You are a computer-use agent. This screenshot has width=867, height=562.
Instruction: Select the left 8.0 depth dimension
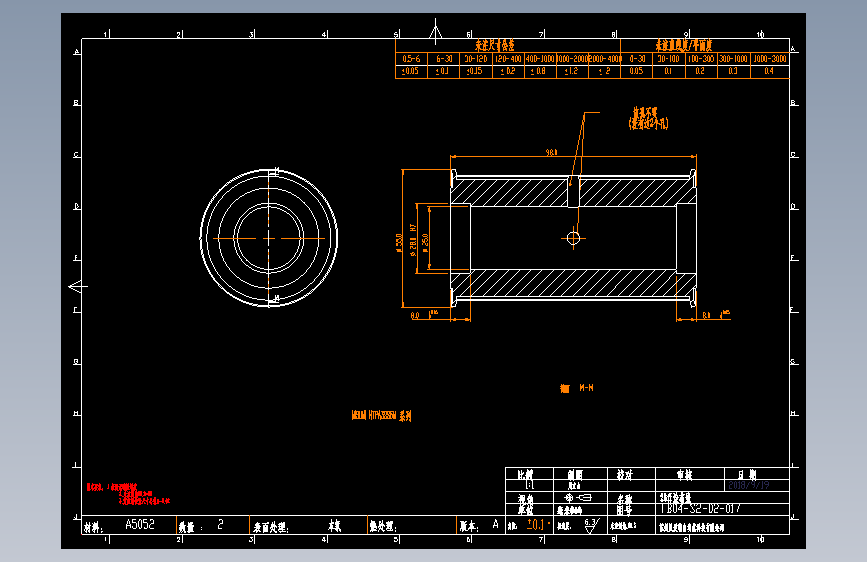tap(415, 315)
